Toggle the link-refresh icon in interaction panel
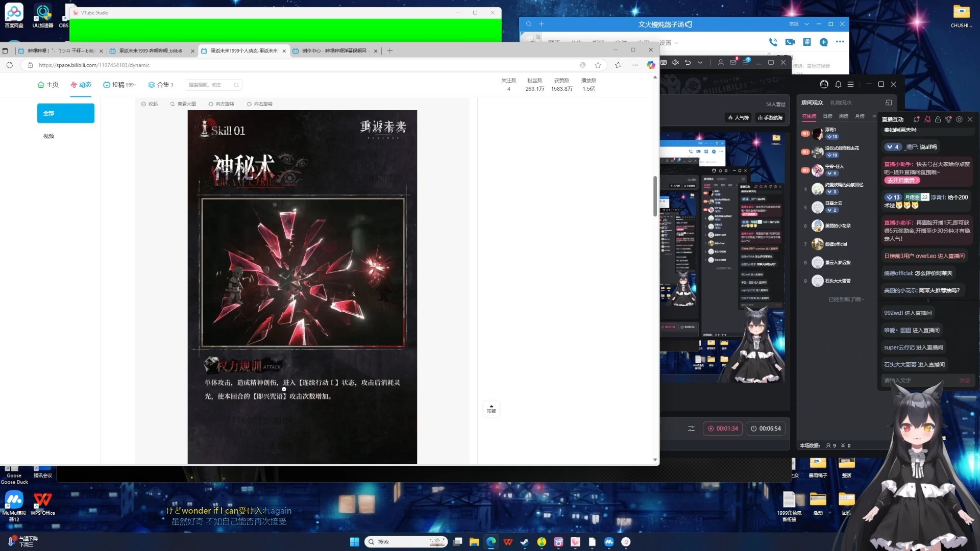The image size is (980, 551). (917, 119)
